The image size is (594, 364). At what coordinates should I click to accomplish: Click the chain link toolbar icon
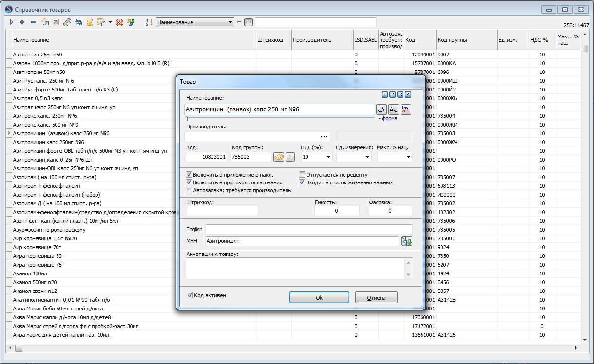coord(67,22)
